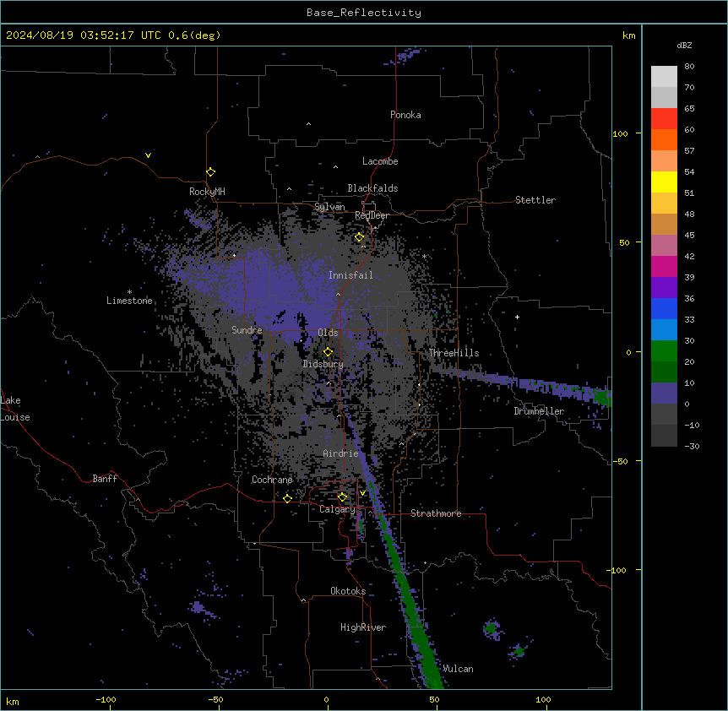Select the Lacombe city label
The height and width of the screenshot is (711, 728).
click(380, 161)
